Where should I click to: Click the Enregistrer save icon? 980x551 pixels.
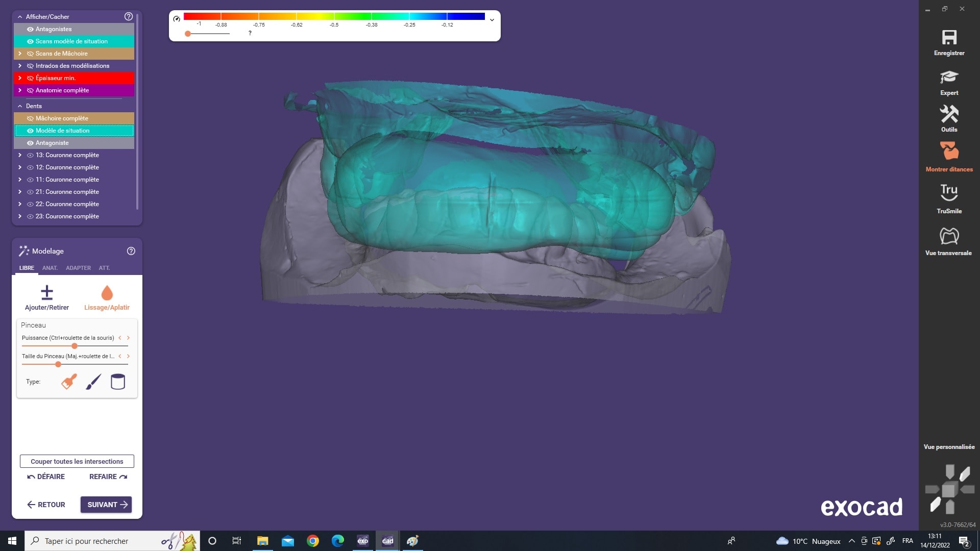[x=949, y=38]
